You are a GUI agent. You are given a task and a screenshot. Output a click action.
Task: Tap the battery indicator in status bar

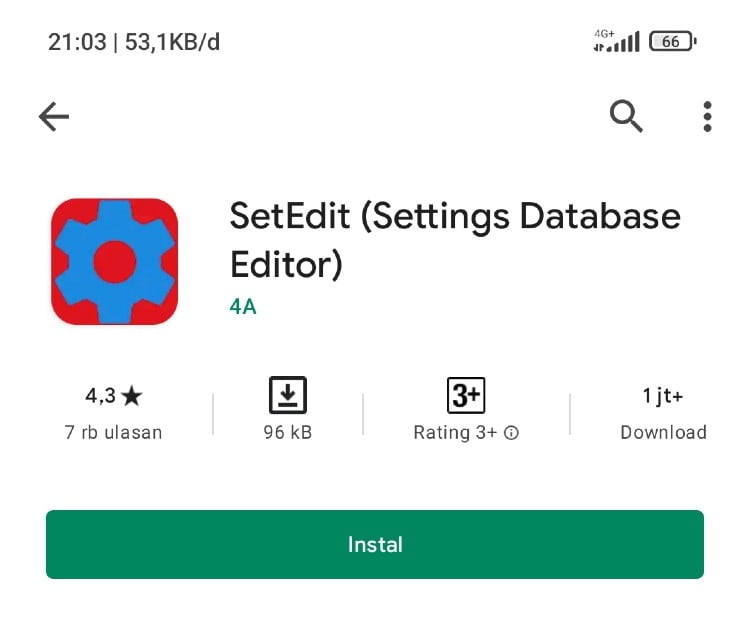[x=672, y=42]
